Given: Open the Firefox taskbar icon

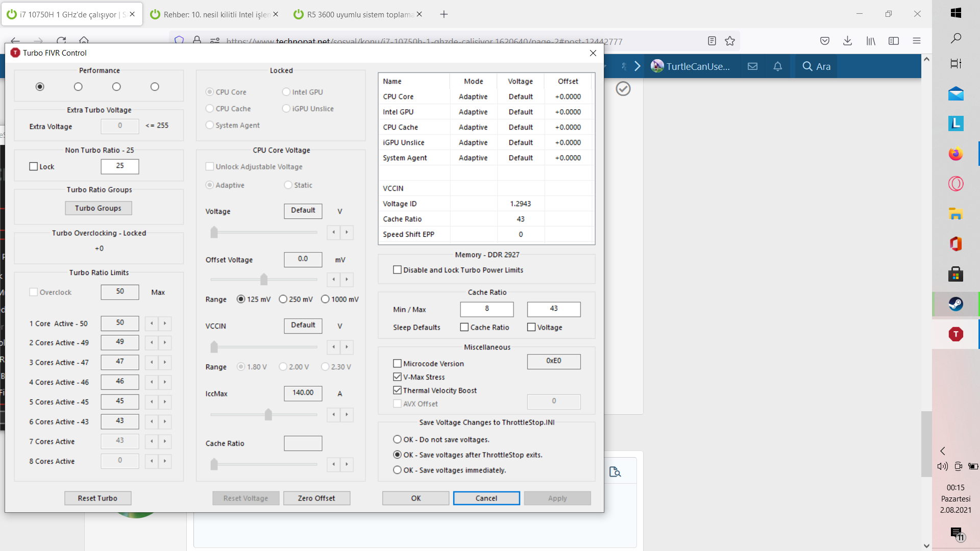Looking at the screenshot, I should (x=955, y=154).
